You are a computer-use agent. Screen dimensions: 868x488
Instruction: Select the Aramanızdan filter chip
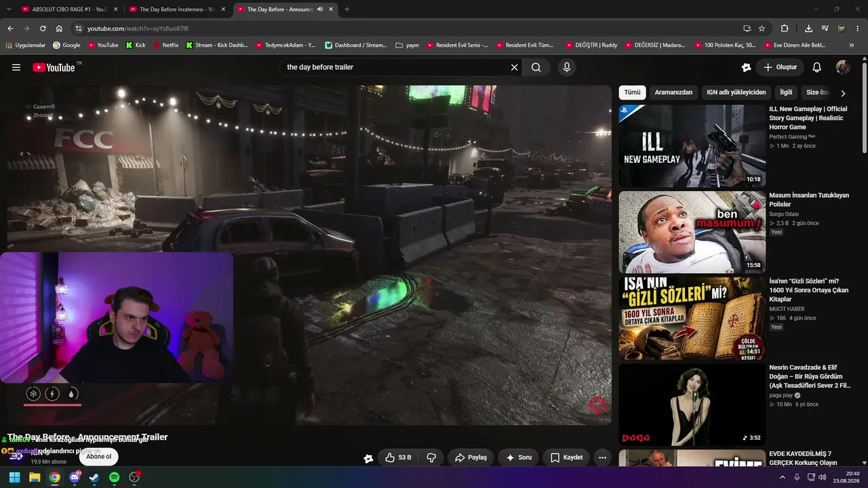673,93
